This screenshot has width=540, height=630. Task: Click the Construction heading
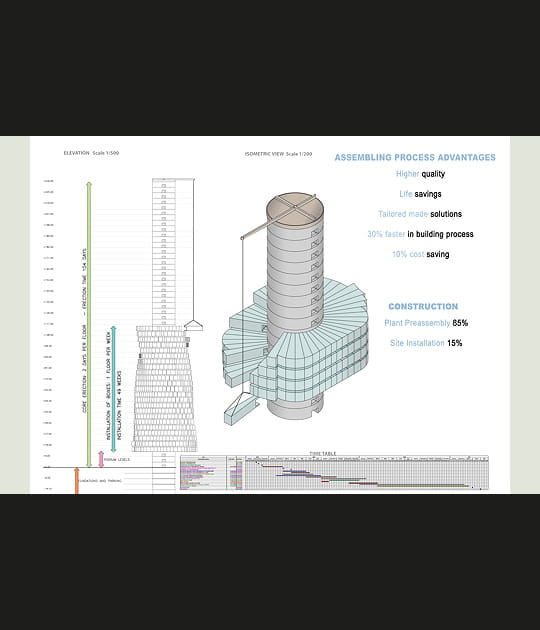(423, 307)
